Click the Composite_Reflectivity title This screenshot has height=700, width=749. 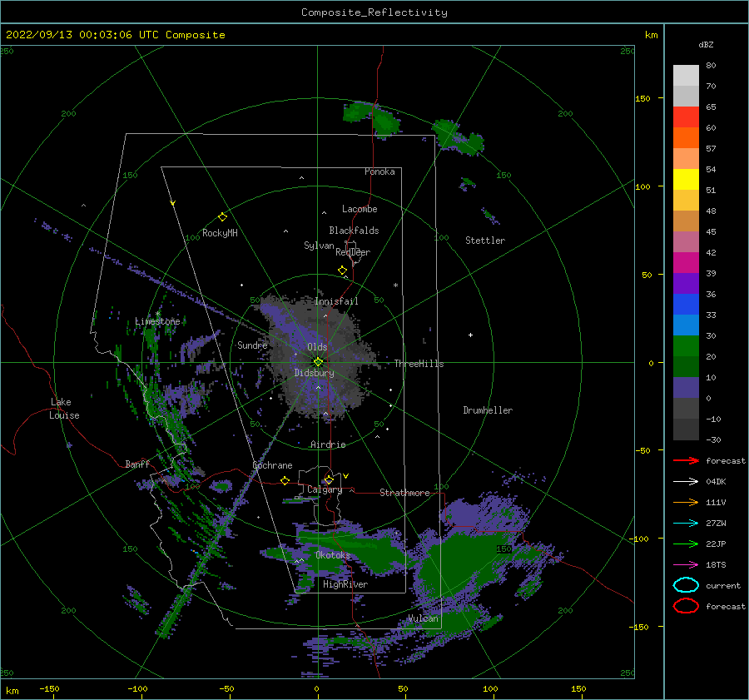coord(374,12)
